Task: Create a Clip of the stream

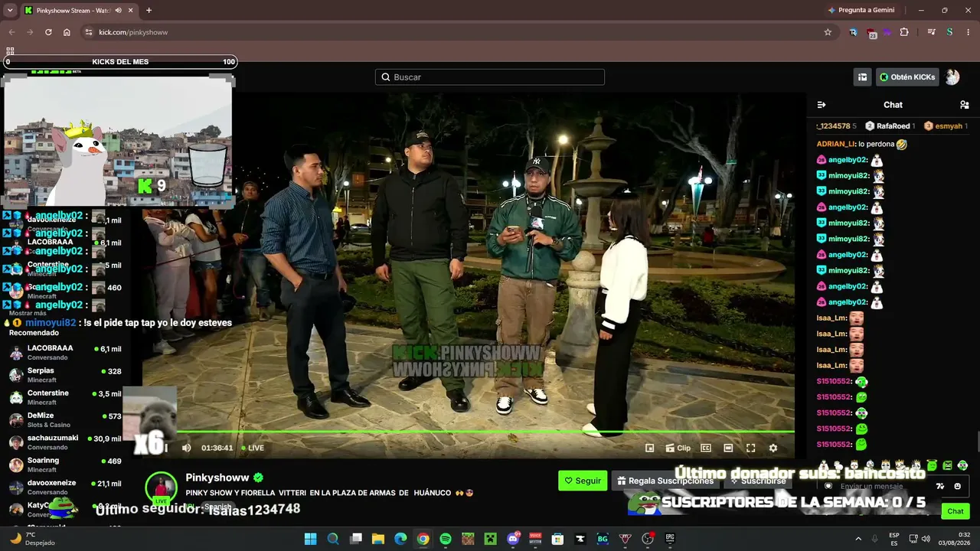Action: click(x=678, y=448)
